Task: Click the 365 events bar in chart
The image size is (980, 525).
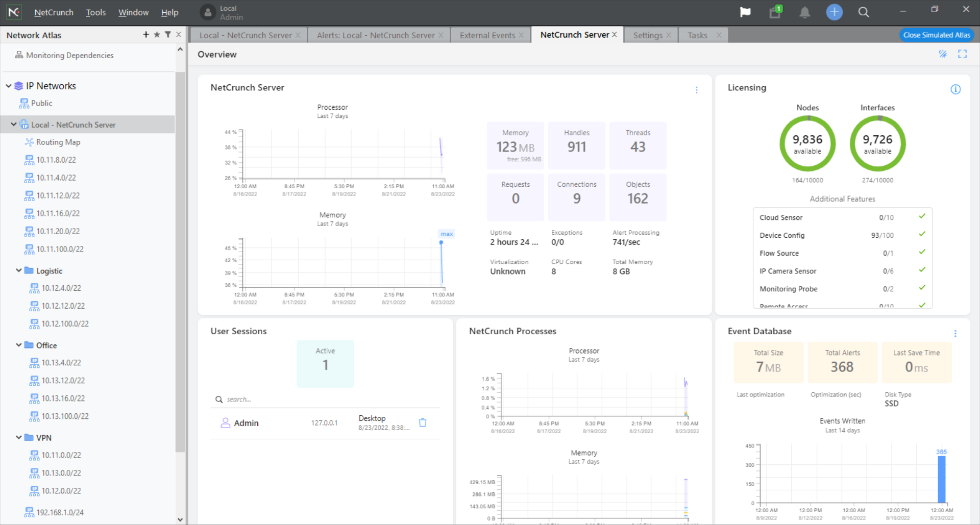Action: (x=941, y=480)
